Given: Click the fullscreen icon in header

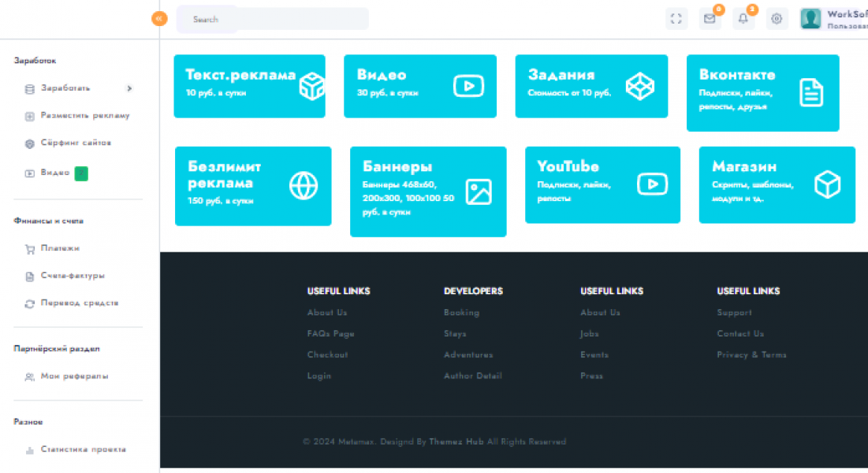Looking at the screenshot, I should tap(676, 19).
